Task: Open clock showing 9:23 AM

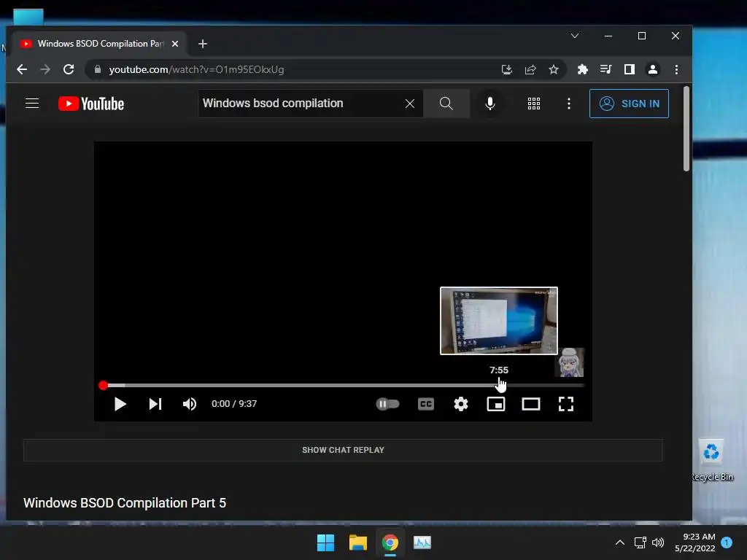Action: [x=695, y=542]
